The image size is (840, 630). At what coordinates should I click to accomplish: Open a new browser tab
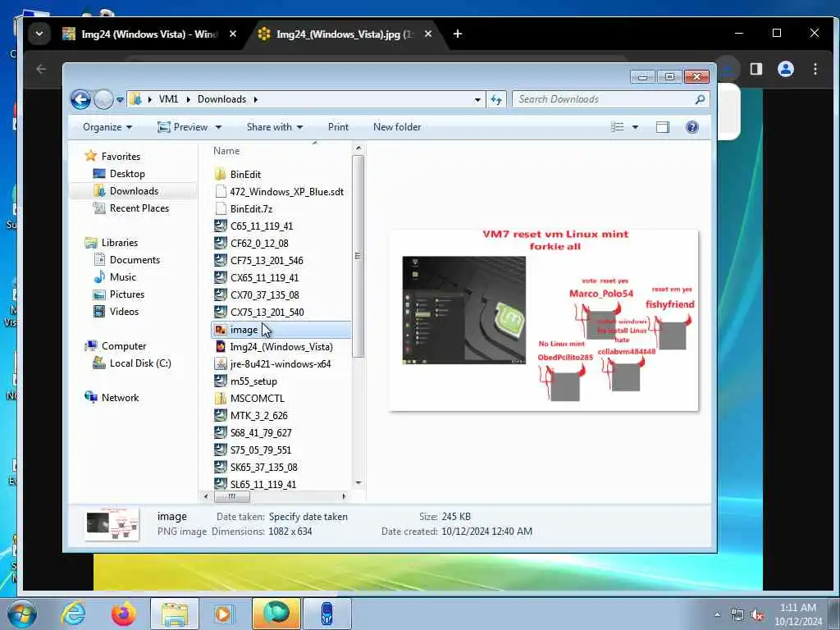click(458, 34)
